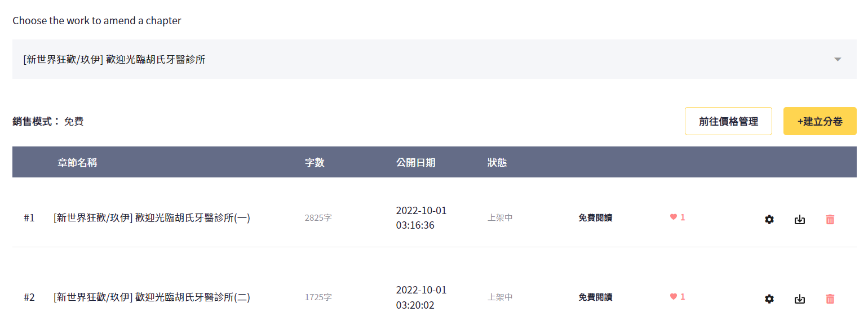Open the 歡迎光臨胡氏牙醫診所 work selector box
Image resolution: width=868 pixels, height=325 pixels.
434,59
